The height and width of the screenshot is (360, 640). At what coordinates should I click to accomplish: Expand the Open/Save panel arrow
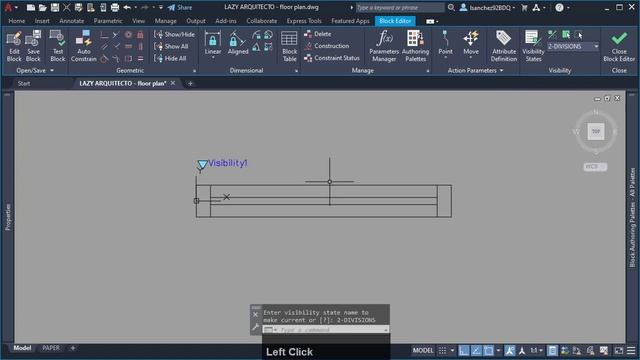pos(52,70)
